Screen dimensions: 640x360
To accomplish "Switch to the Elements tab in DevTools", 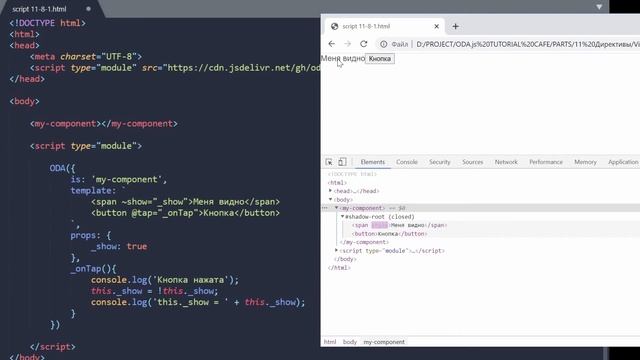I will (x=373, y=162).
